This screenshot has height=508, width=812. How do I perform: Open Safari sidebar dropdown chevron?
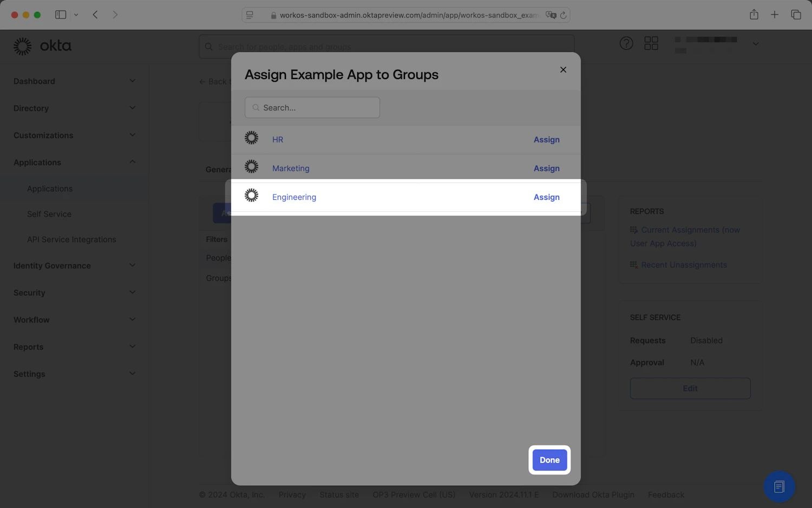point(76,15)
